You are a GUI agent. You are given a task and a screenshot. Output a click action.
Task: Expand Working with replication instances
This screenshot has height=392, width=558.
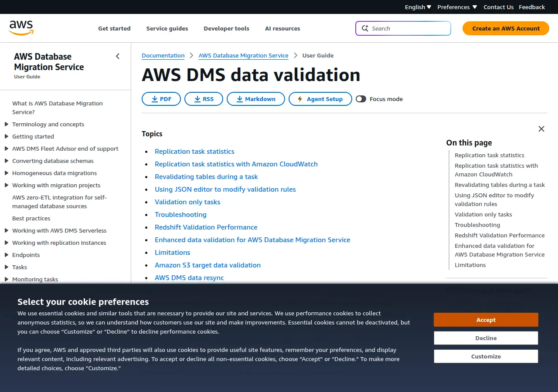coord(7,243)
